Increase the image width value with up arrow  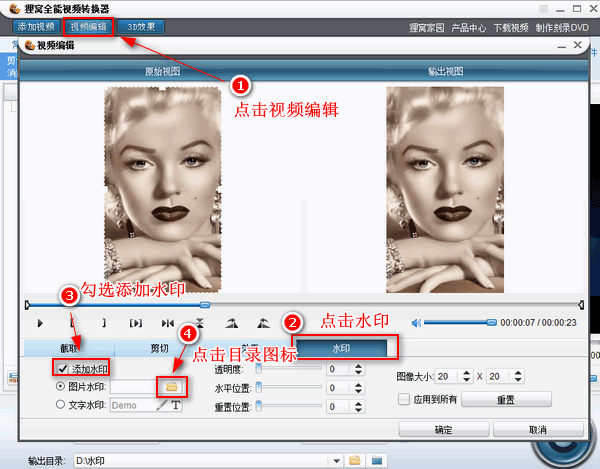click(x=466, y=373)
